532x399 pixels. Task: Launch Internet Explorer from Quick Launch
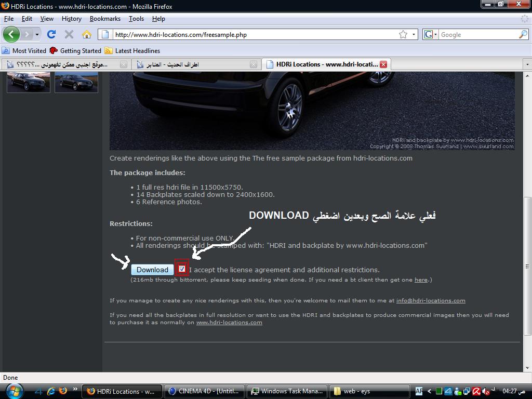(51, 391)
